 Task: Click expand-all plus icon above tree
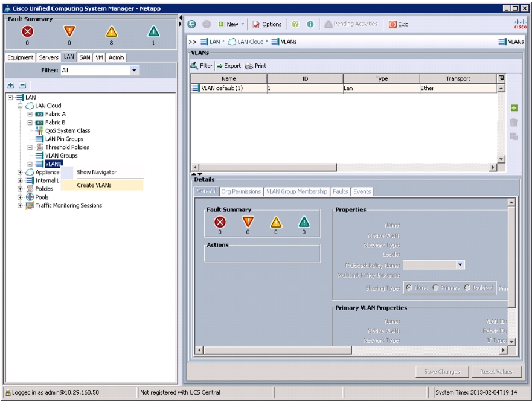[x=10, y=85]
